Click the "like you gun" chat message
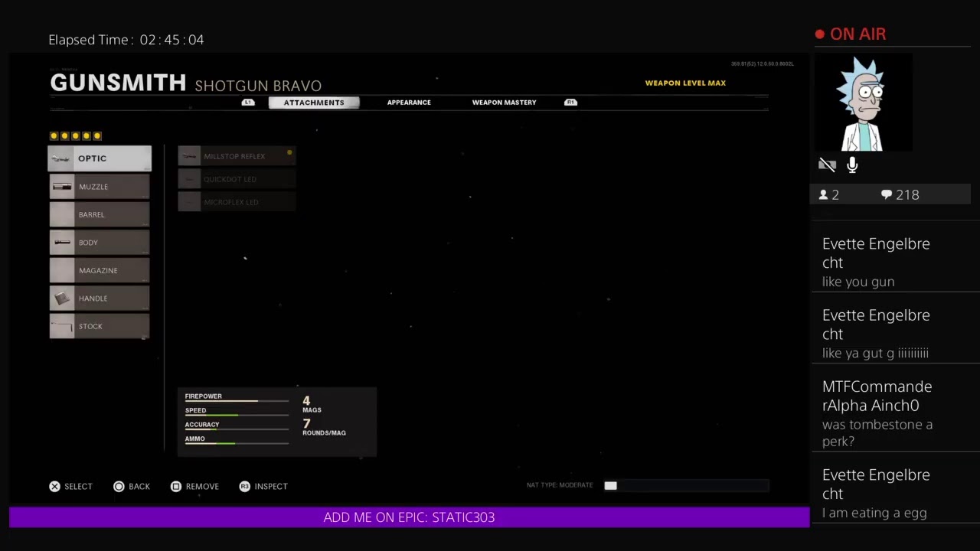 [858, 282]
